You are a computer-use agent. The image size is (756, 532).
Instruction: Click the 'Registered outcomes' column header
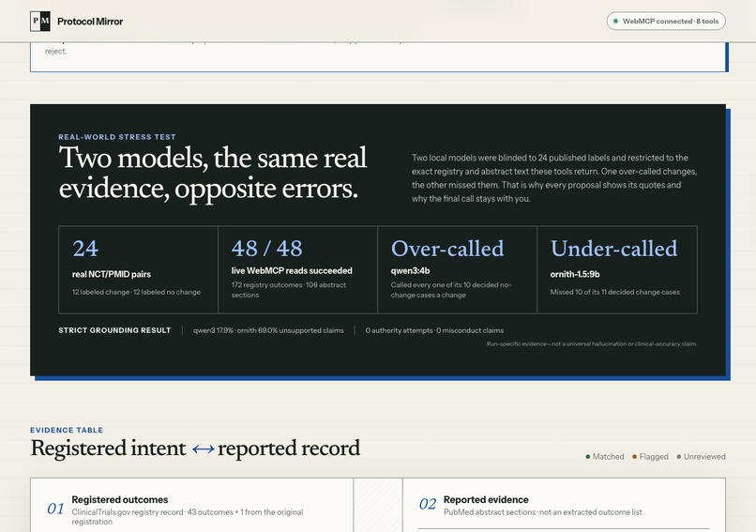[x=119, y=500]
